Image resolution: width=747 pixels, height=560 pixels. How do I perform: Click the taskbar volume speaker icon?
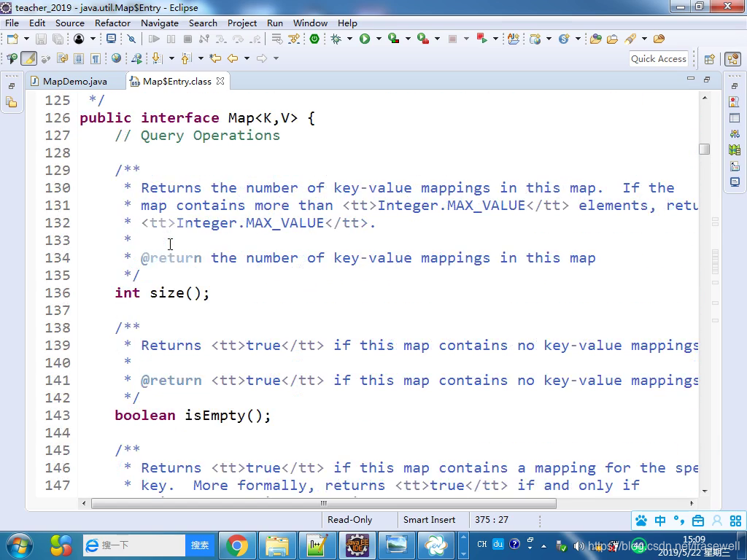pos(578,545)
